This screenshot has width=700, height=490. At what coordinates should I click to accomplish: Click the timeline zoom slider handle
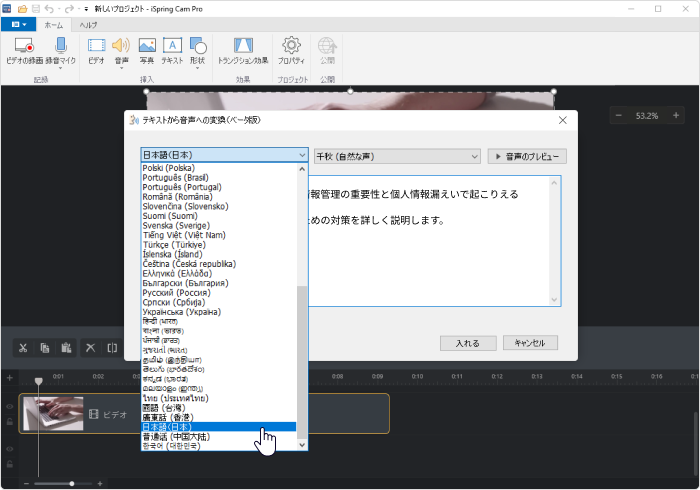(72, 484)
